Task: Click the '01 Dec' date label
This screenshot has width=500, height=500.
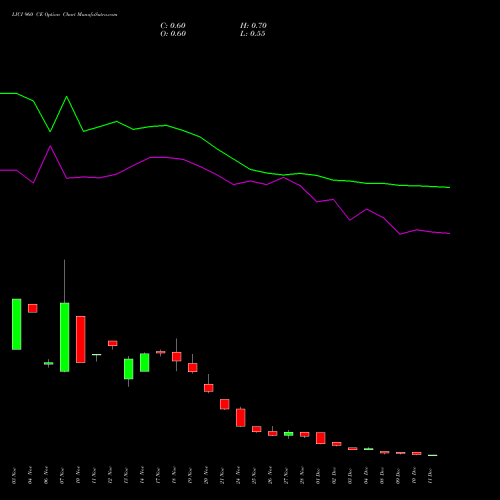Action: [x=318, y=476]
